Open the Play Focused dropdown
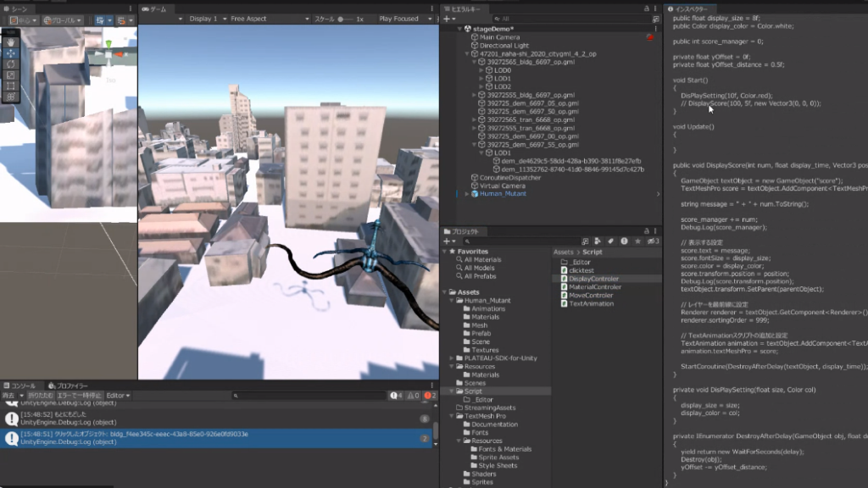Screen dimensions: 868x488 (x=404, y=19)
